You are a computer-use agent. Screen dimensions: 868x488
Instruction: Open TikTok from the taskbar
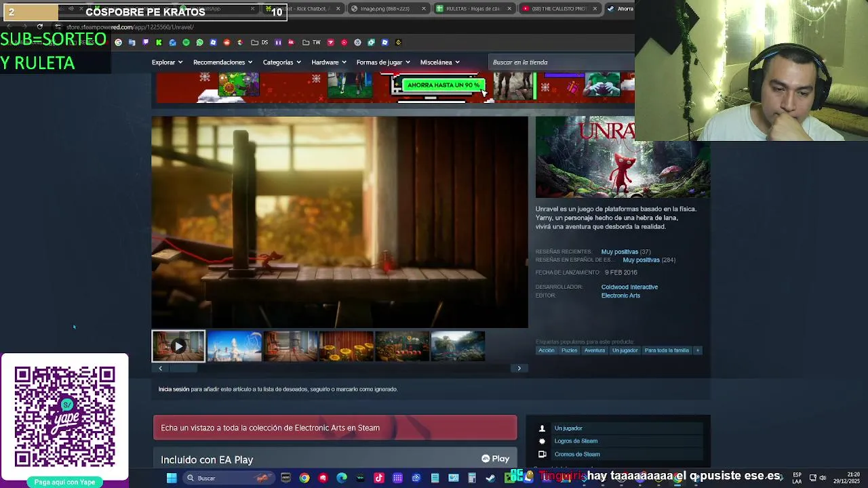click(379, 478)
